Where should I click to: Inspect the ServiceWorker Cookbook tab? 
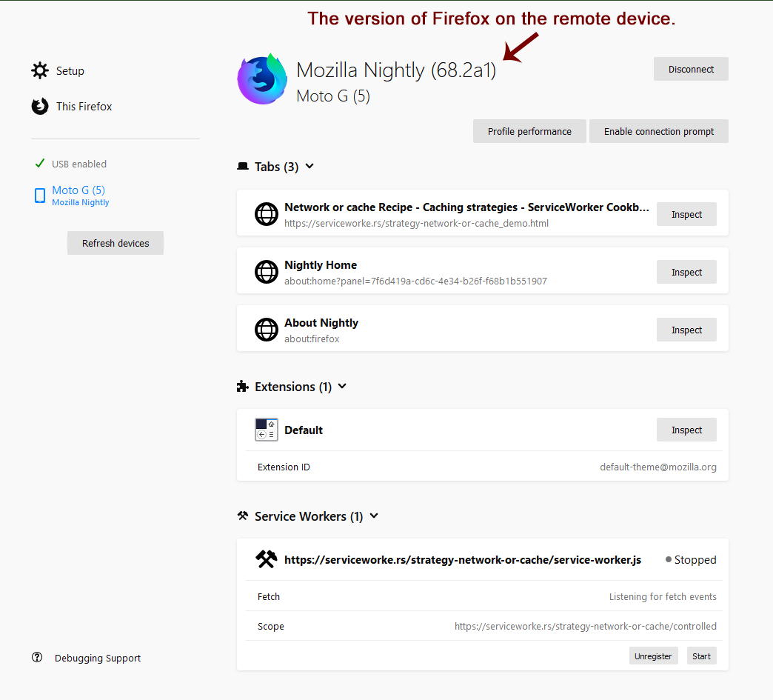tap(686, 214)
